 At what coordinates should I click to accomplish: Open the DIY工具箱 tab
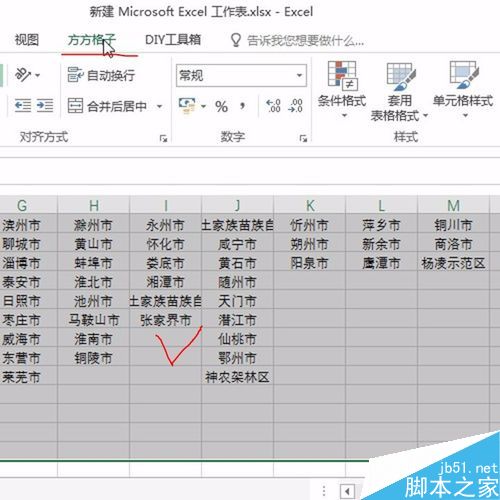click(x=173, y=40)
